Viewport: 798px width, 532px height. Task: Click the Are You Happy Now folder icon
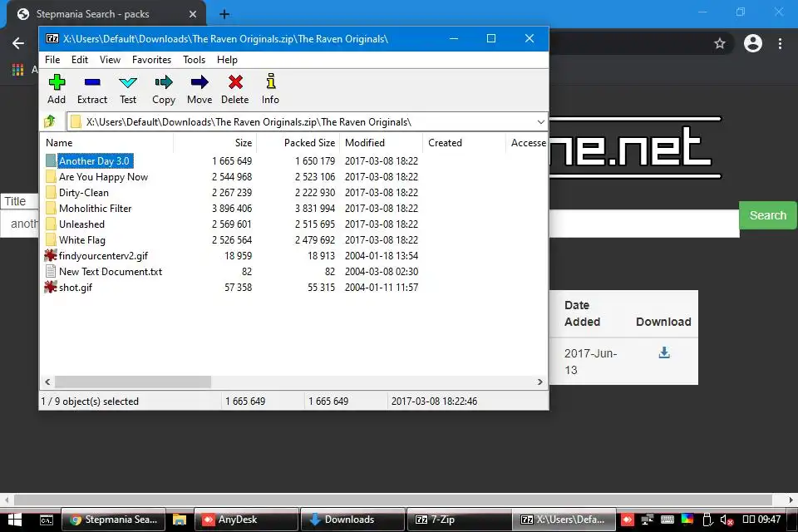[51, 177]
